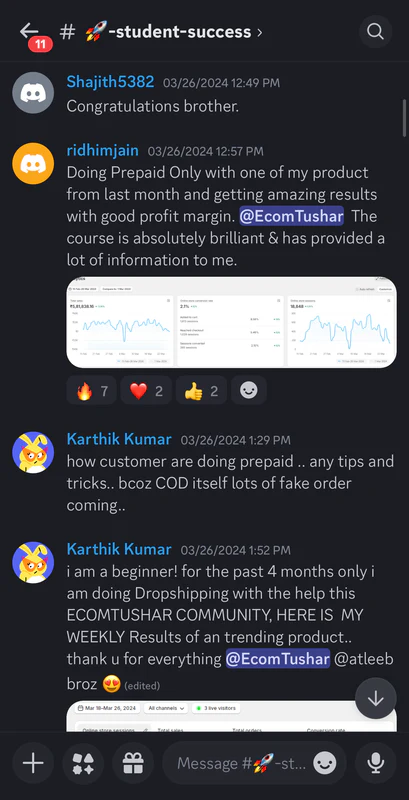Open ridhimjain's analytics screenshot attachment
Image resolution: width=409 pixels, height=800 pixels.
point(232,322)
